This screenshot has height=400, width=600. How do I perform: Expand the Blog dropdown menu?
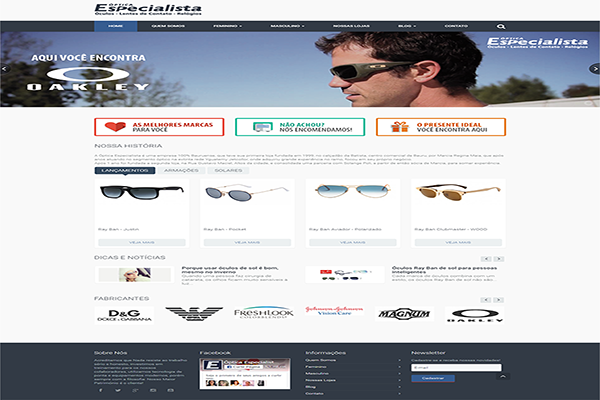[407, 26]
